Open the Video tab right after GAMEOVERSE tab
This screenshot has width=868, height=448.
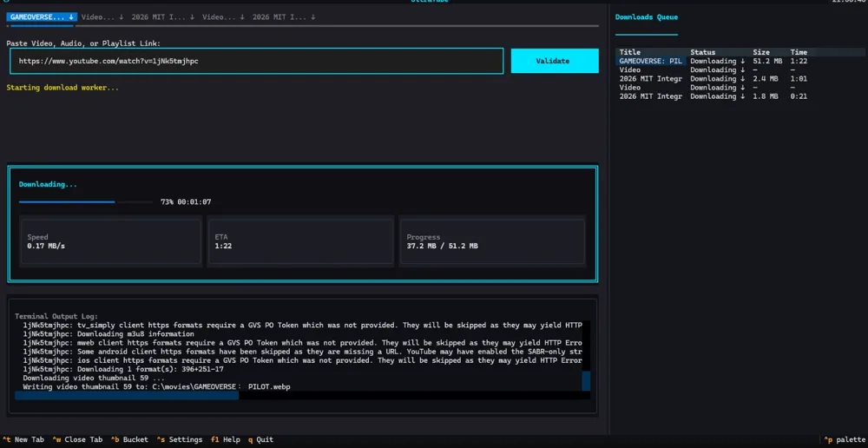[102, 17]
